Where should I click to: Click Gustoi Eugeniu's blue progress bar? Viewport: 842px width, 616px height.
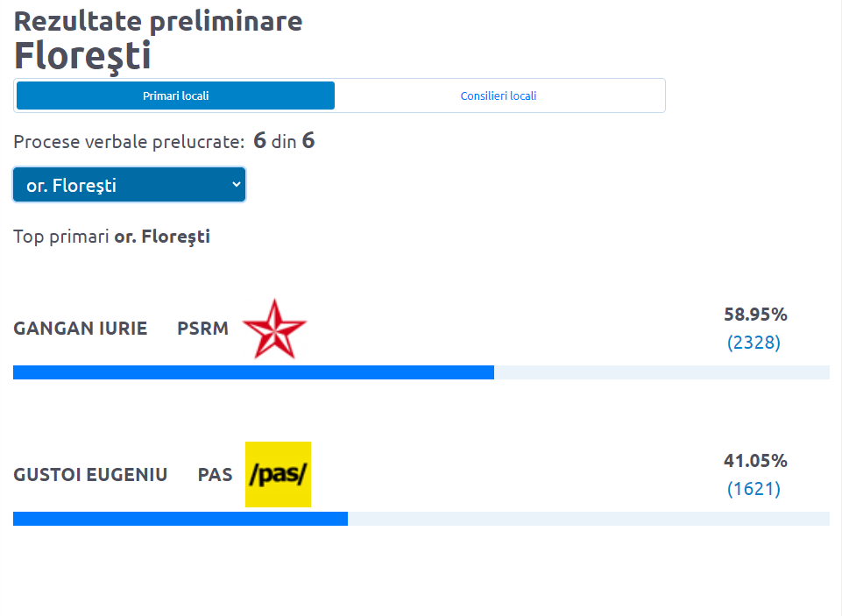[x=180, y=518]
